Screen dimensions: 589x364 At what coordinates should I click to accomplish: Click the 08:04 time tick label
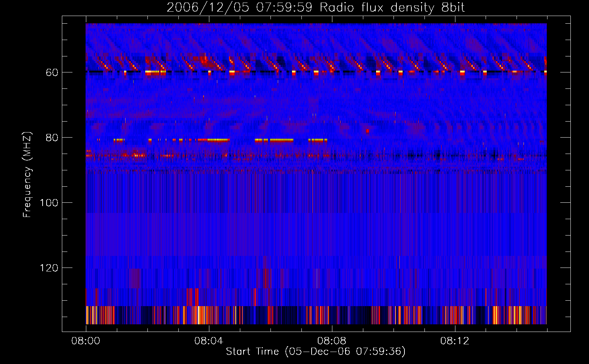point(209,341)
